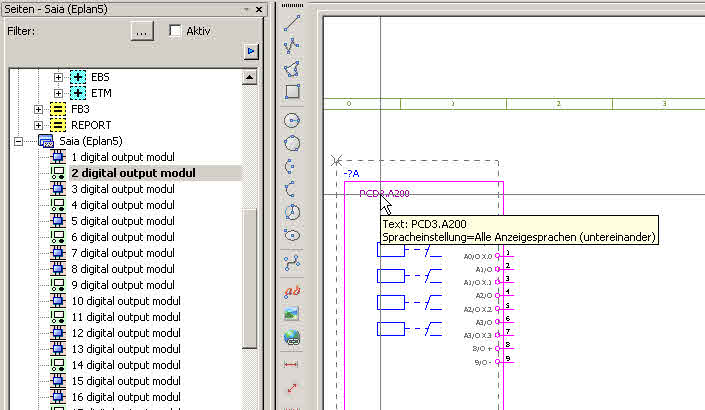Open the filter selection '...' button

click(x=142, y=31)
